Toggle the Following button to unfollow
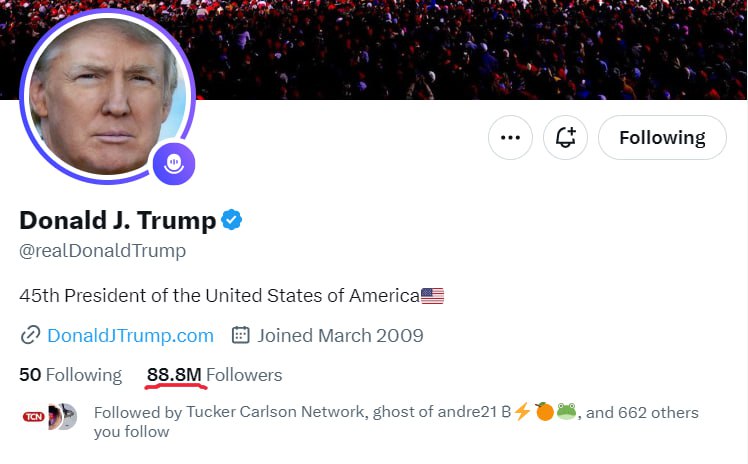The image size is (748, 464). (x=662, y=138)
